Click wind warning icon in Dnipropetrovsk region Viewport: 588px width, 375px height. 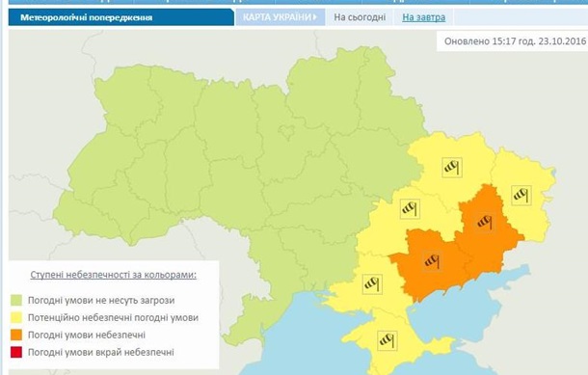[x=410, y=209]
